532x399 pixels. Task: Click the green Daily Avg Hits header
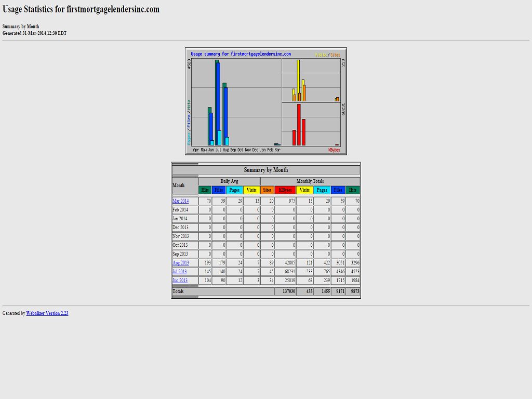pos(205,190)
